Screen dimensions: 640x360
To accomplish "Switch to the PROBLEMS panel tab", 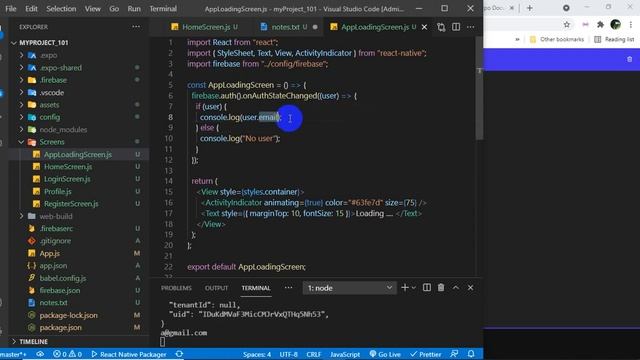I will pos(176,288).
